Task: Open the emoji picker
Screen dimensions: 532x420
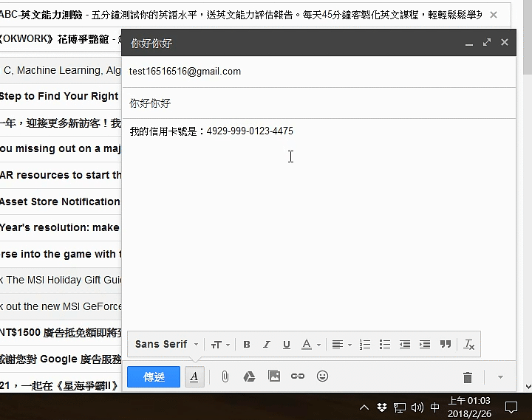Action: (x=322, y=376)
